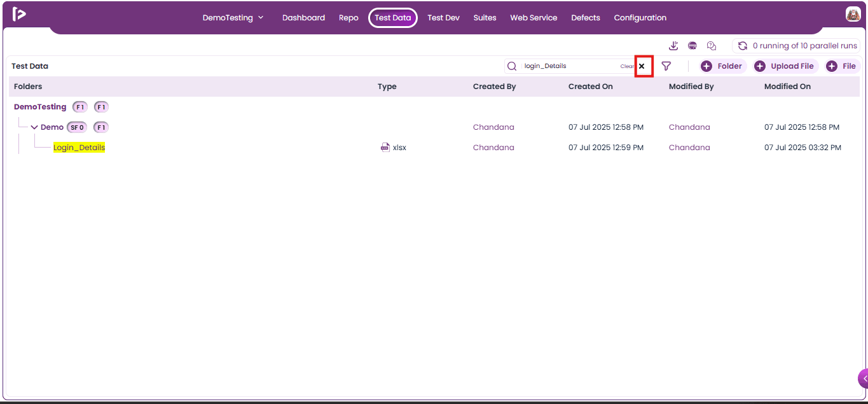Screen dimensions: 868x404
Task: Click the parallel runs status text
Action: click(805, 46)
